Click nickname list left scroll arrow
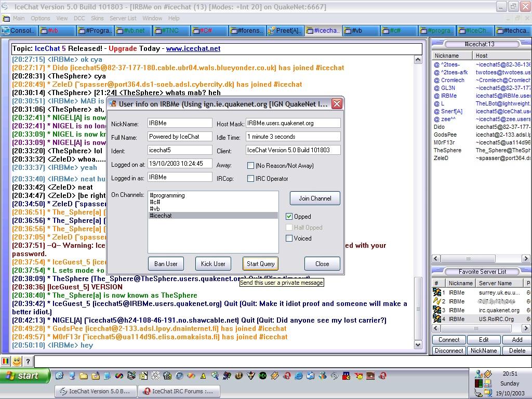Viewport: 532px width, 399px height. coord(436,259)
